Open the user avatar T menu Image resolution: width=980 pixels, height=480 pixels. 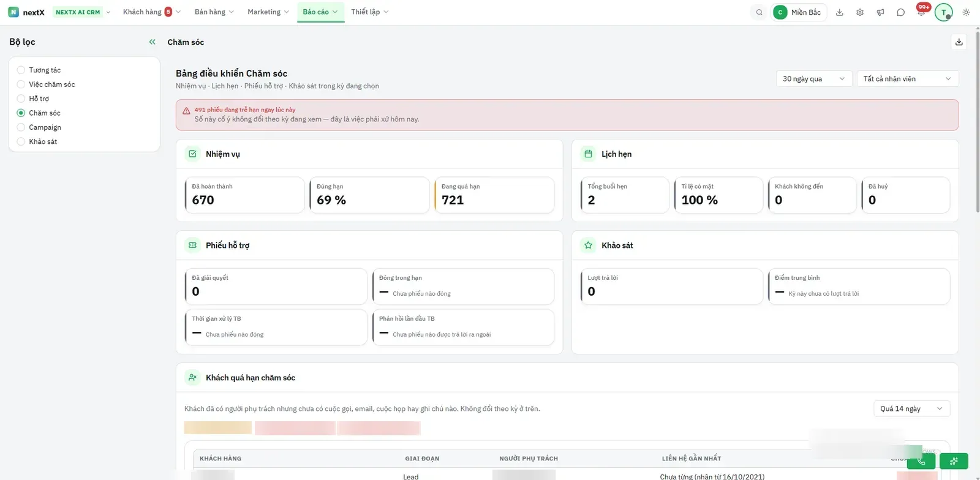(x=944, y=12)
